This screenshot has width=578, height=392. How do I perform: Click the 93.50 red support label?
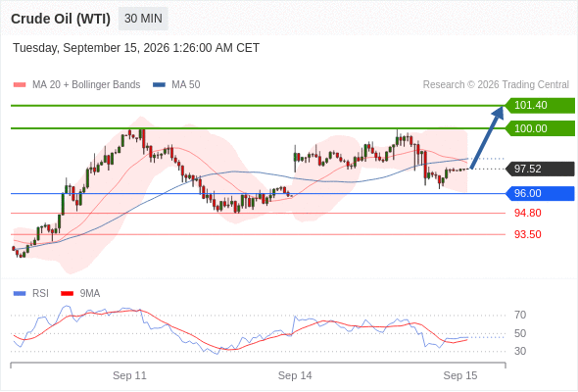(527, 234)
